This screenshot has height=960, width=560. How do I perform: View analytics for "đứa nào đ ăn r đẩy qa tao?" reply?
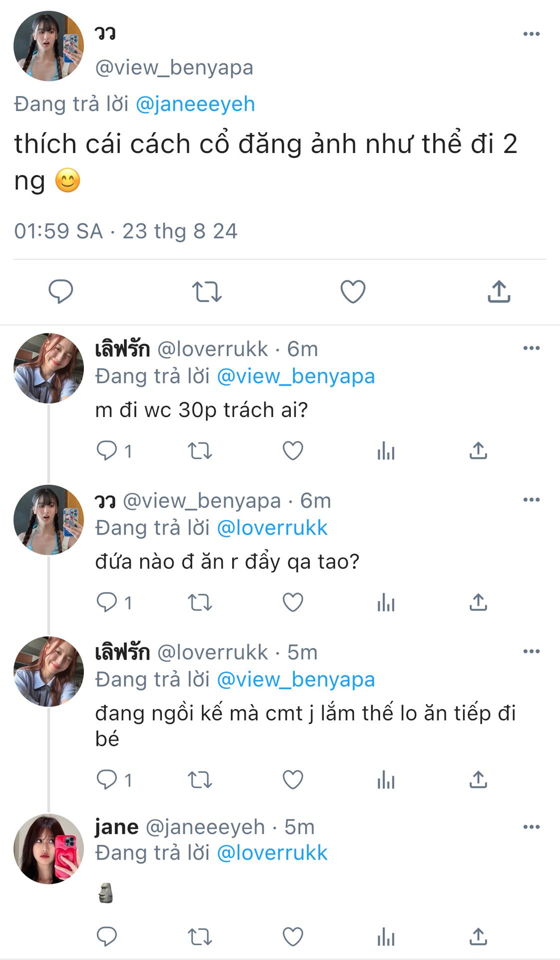pos(386,602)
